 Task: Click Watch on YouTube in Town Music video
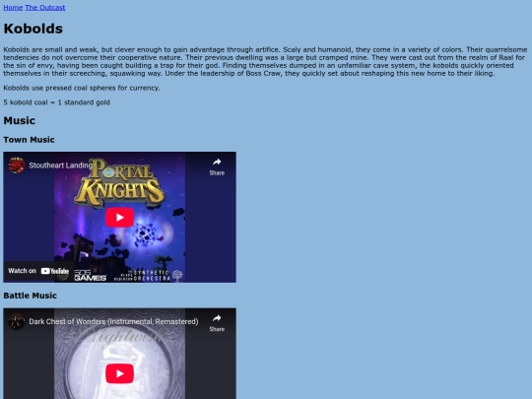pyautogui.click(x=38, y=271)
